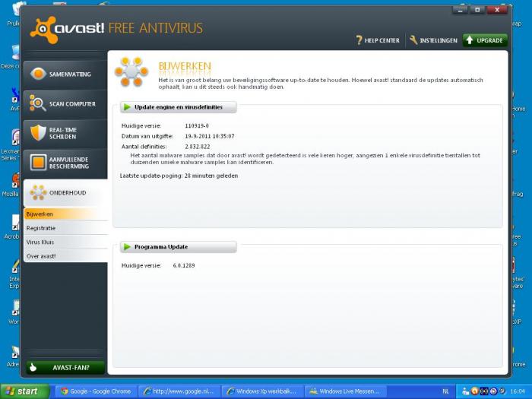
Task: Close the avast window
Action: click(497, 10)
